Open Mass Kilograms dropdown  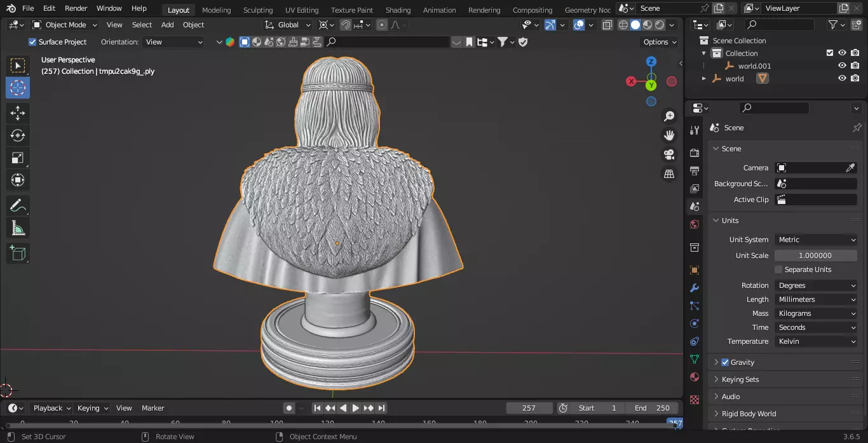click(817, 313)
